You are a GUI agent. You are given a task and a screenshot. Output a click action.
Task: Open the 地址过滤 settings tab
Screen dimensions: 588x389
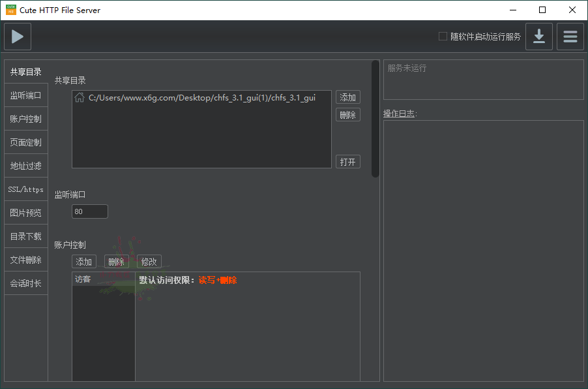pyautogui.click(x=25, y=165)
